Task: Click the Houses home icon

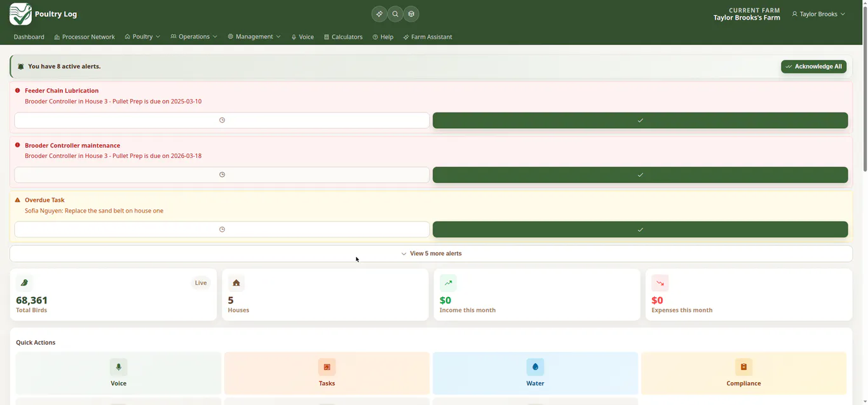Action: click(x=236, y=282)
